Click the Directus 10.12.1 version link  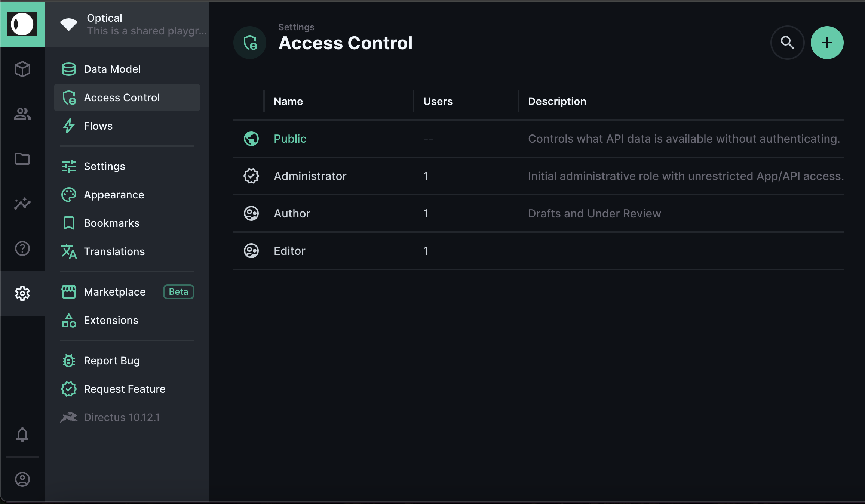click(127, 417)
